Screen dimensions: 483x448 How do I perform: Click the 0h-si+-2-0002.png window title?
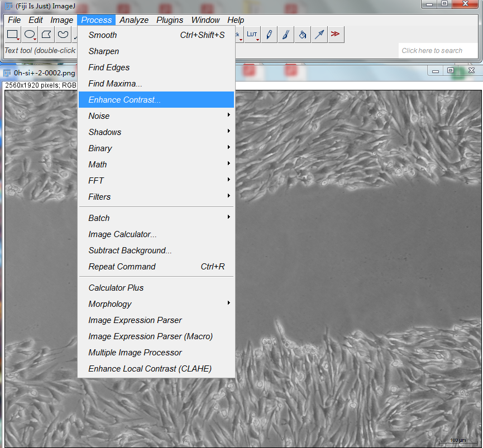tap(44, 73)
